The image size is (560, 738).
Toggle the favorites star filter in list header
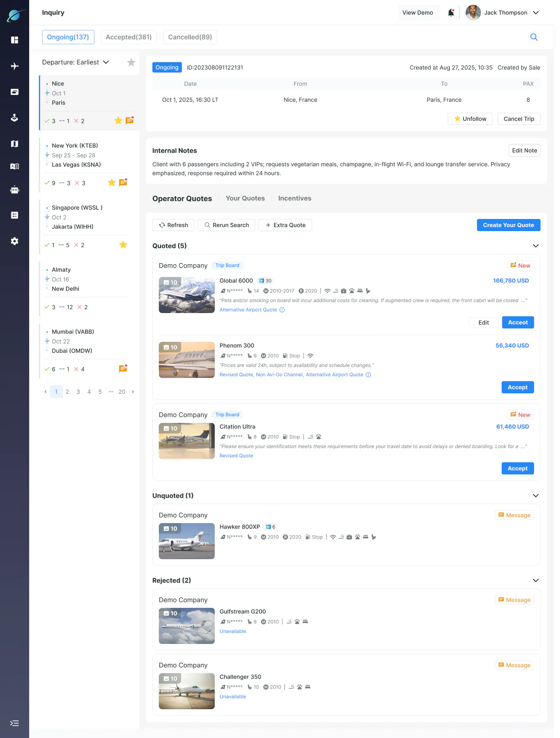click(131, 62)
